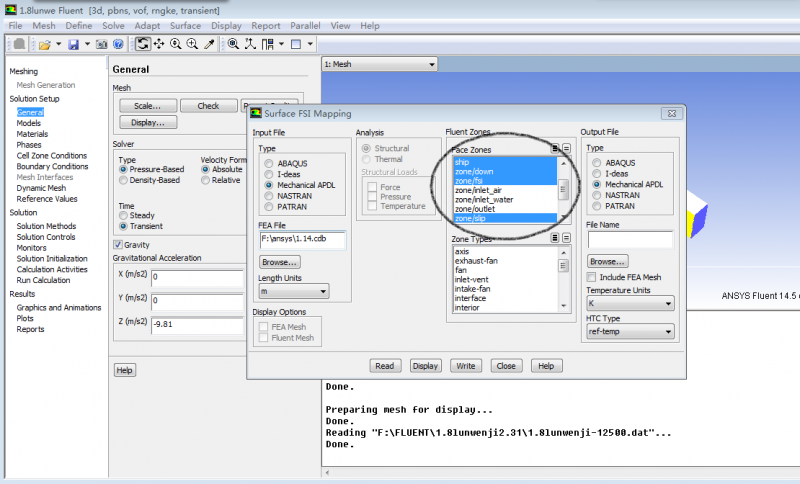Open the Mesh menu
Screen dimensions: 800x484
43,26
